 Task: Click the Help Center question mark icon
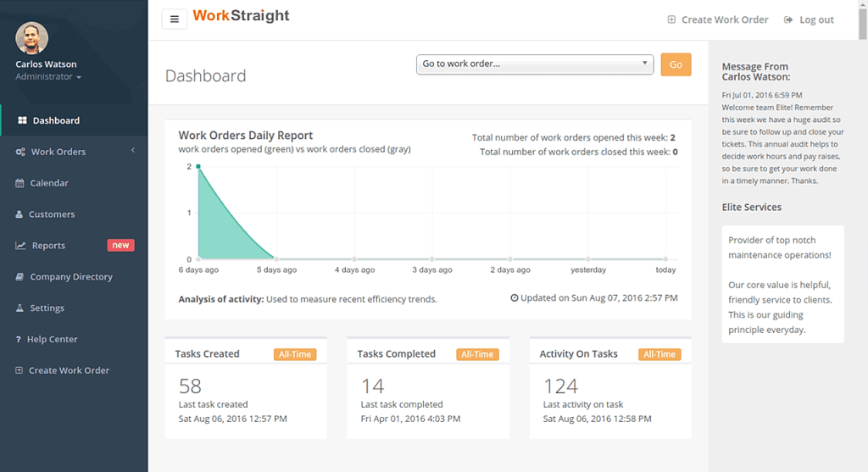click(19, 340)
